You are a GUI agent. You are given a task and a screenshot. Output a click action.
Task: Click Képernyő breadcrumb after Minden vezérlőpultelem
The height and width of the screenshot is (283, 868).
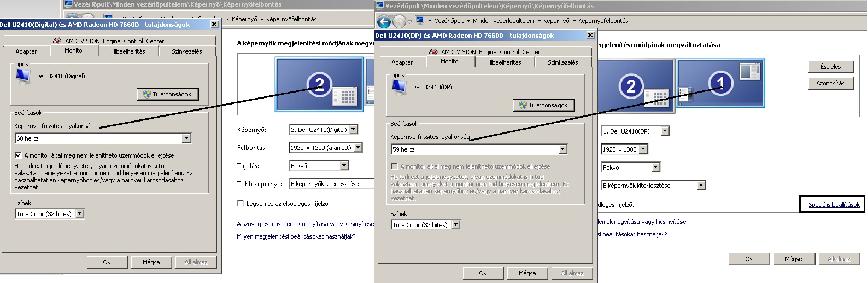(556, 21)
